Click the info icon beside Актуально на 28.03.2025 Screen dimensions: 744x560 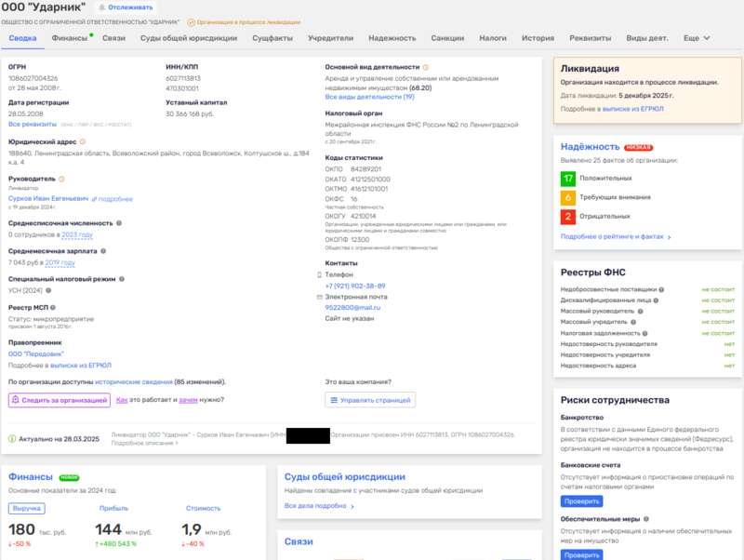pyautogui.click(x=12, y=439)
